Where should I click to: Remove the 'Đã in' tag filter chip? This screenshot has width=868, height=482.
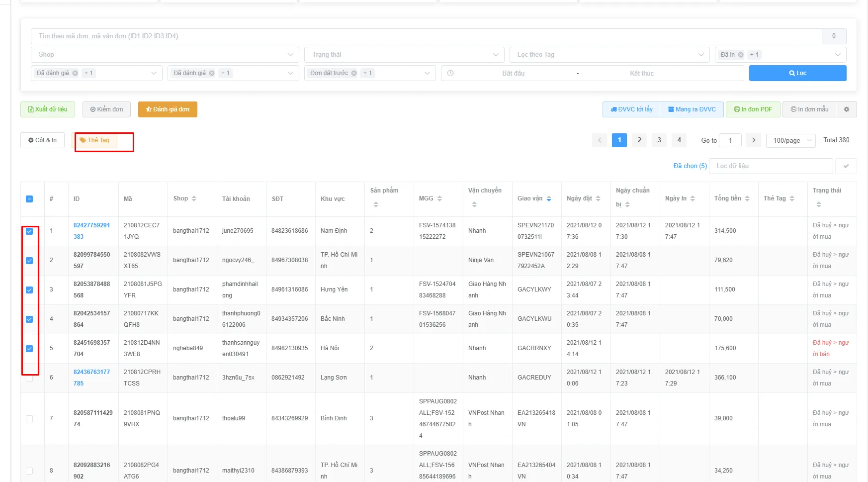(x=741, y=55)
